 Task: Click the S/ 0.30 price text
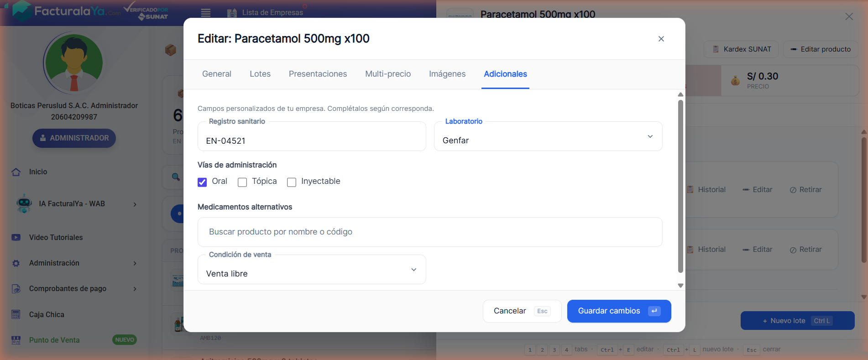[763, 76]
